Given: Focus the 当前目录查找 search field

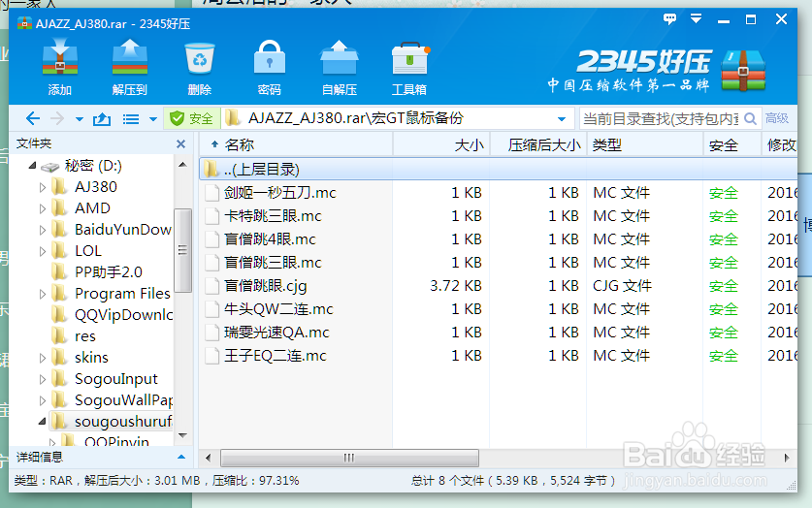Looking at the screenshot, I should (661, 119).
